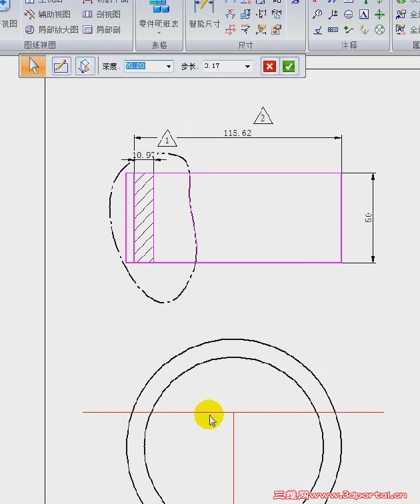Image resolution: width=420 pixels, height=504 pixels.
Task: Choose the 剖视图 section view command
Action: [101, 15]
